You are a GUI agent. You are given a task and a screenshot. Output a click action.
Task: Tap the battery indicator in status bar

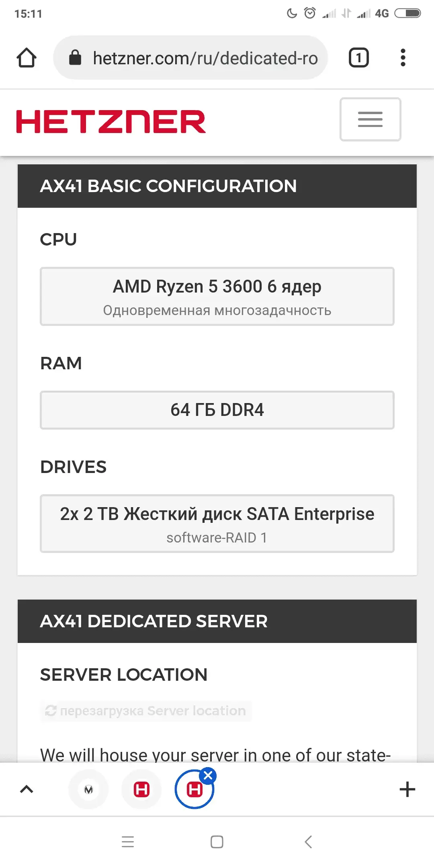tap(407, 13)
